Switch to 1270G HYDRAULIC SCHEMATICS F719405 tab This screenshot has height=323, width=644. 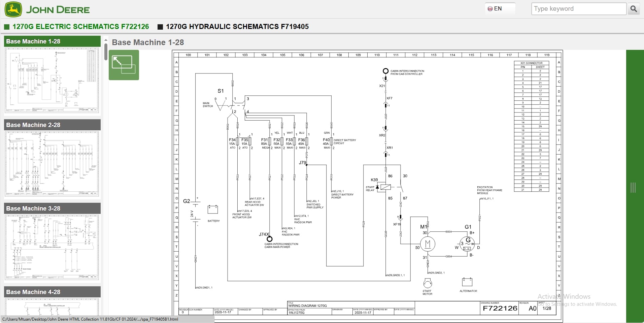237,27
